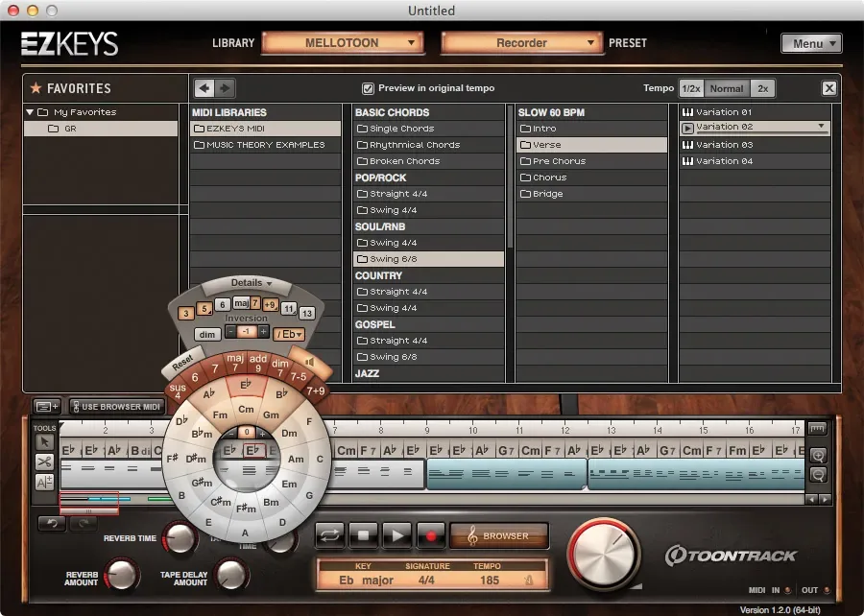Image resolution: width=864 pixels, height=616 pixels.
Task: Zoom out on the timeline
Action: point(818,475)
